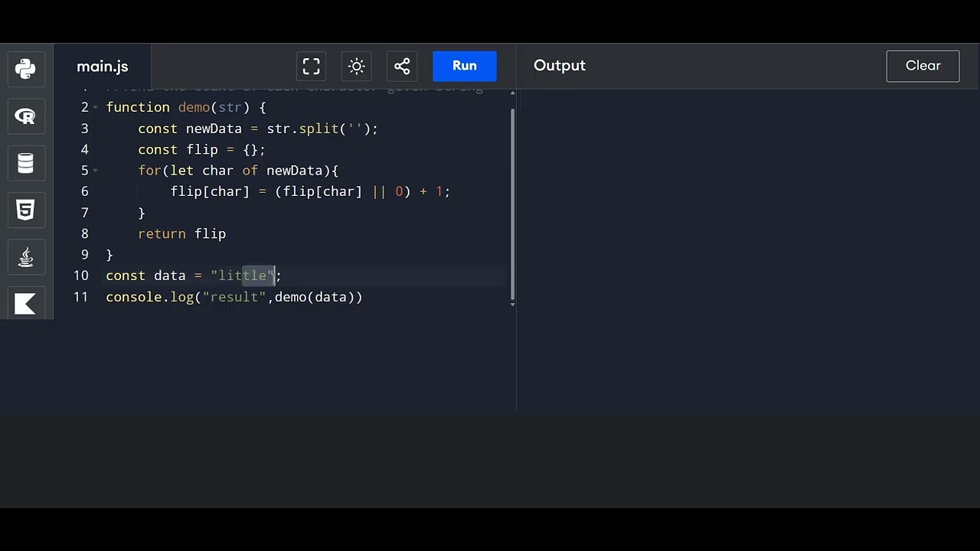Run the JavaScript program
Viewport: 980px width, 551px height.
(465, 66)
